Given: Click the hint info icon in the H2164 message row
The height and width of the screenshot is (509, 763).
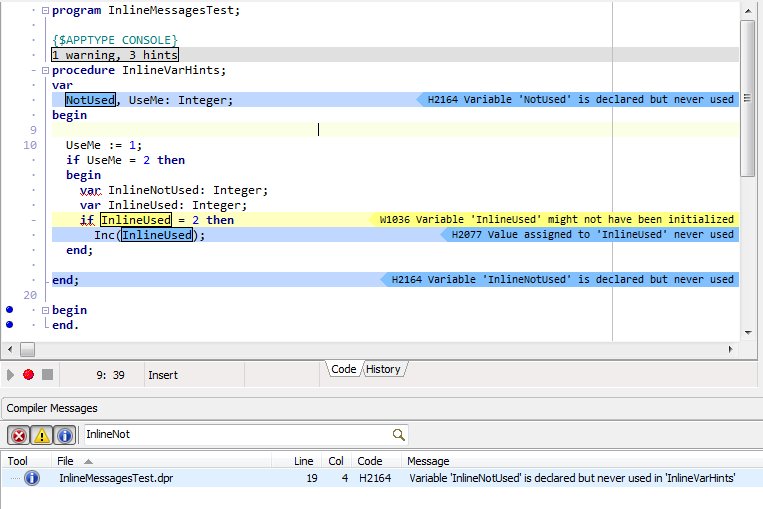Looking at the screenshot, I should tap(32, 478).
